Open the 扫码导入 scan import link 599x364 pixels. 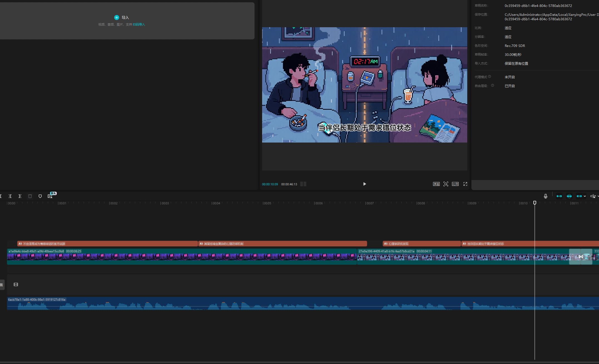(139, 24)
